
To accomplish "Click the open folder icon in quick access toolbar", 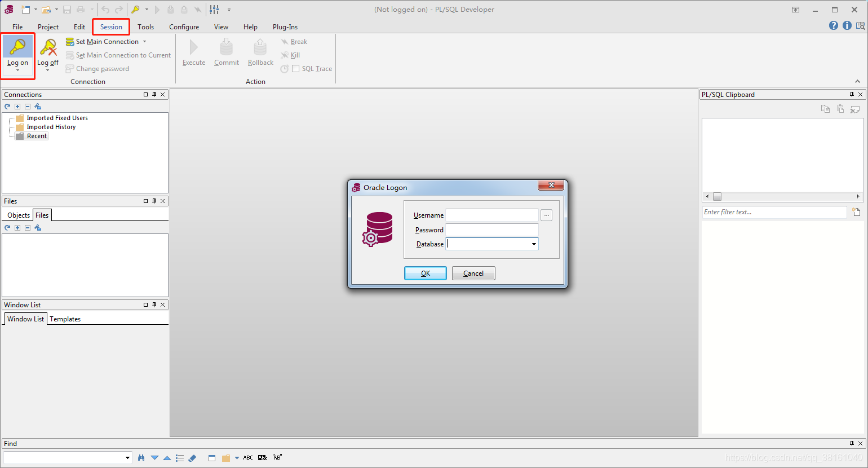I will (46, 10).
